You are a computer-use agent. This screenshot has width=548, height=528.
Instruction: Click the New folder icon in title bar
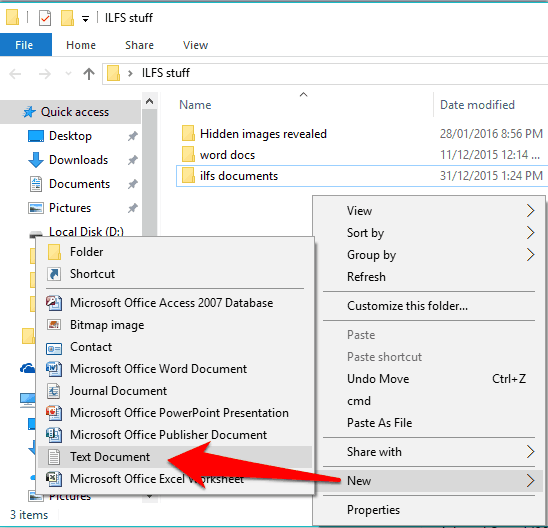67,18
